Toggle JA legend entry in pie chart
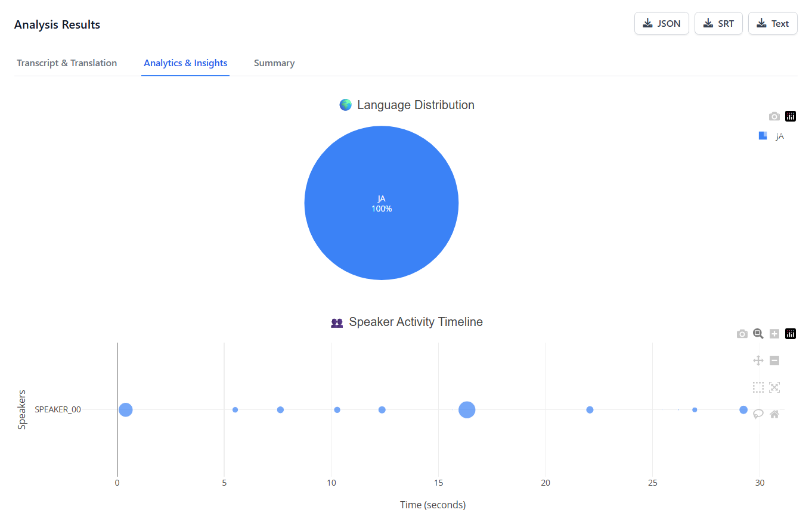The width and height of the screenshot is (812, 522). [x=771, y=136]
